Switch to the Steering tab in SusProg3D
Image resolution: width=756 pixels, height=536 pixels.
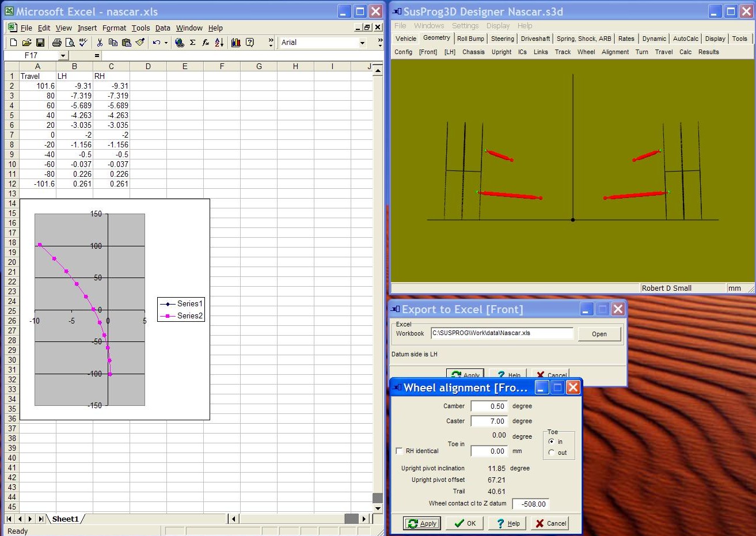pyautogui.click(x=502, y=39)
